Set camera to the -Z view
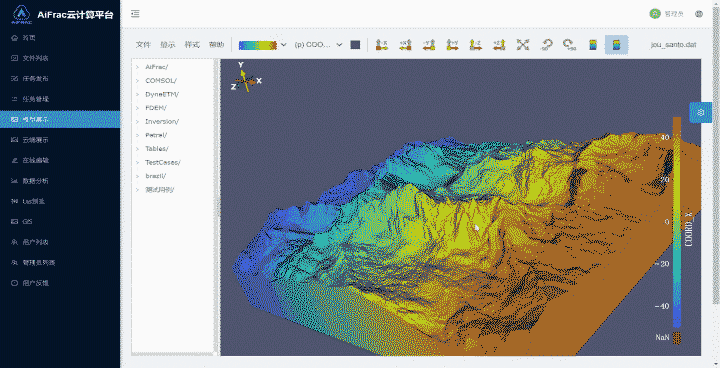This screenshot has height=368, width=720. [476, 45]
